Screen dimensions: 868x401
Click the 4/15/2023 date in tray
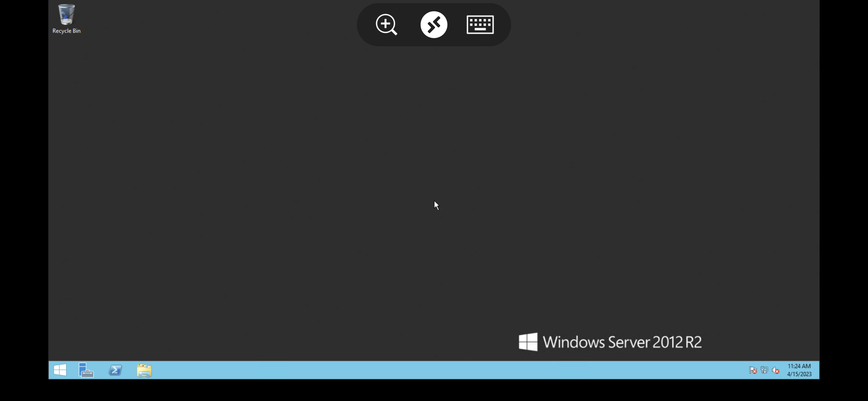pyautogui.click(x=799, y=374)
